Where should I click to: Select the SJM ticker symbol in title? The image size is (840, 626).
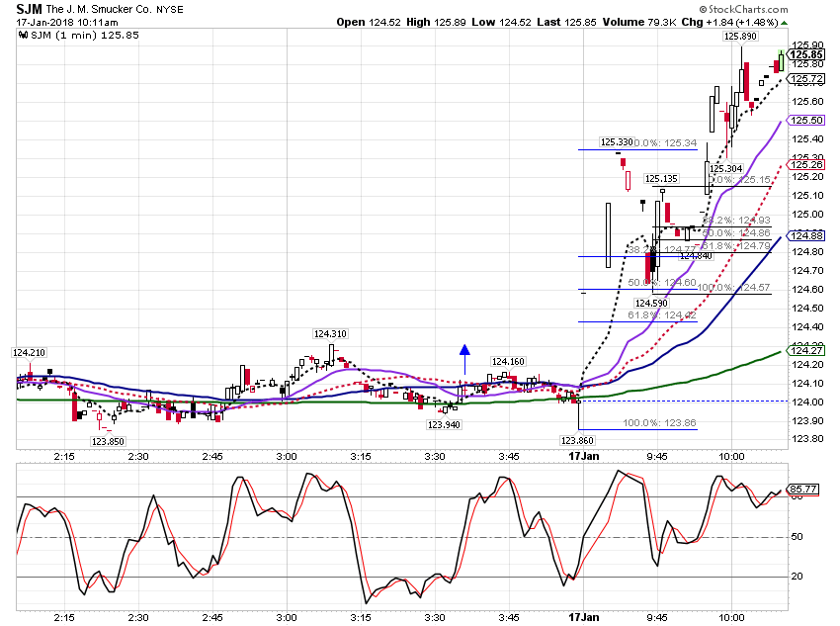click(x=29, y=9)
